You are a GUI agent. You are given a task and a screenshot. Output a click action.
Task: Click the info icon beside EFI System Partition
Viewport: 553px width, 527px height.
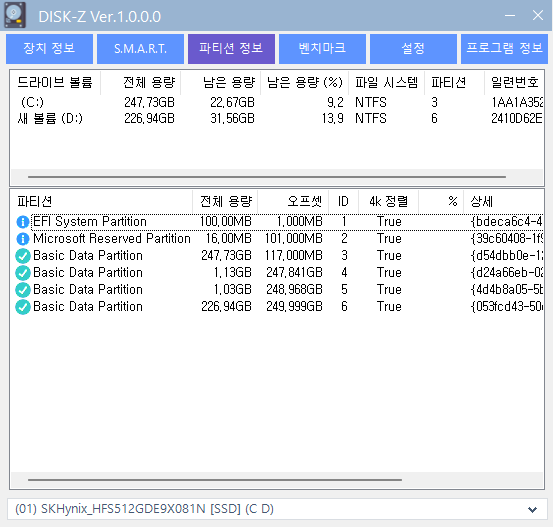click(23, 222)
